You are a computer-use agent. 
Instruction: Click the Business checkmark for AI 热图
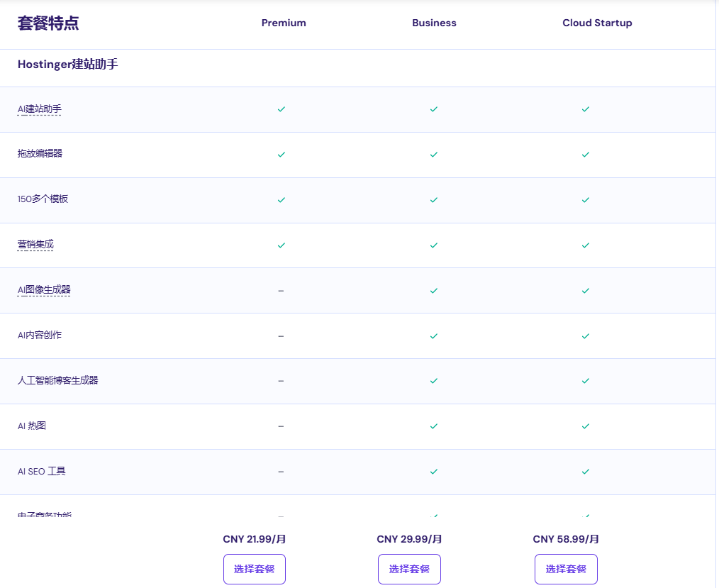click(x=433, y=426)
